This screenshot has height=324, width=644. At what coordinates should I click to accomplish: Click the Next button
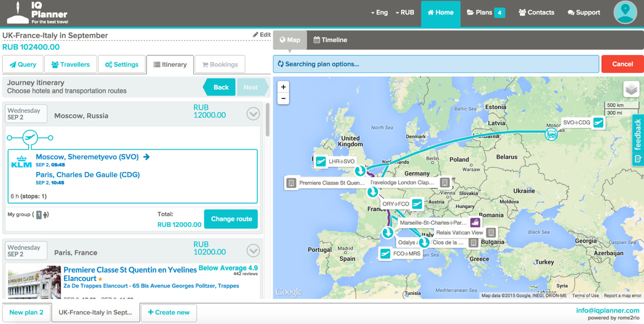(253, 87)
